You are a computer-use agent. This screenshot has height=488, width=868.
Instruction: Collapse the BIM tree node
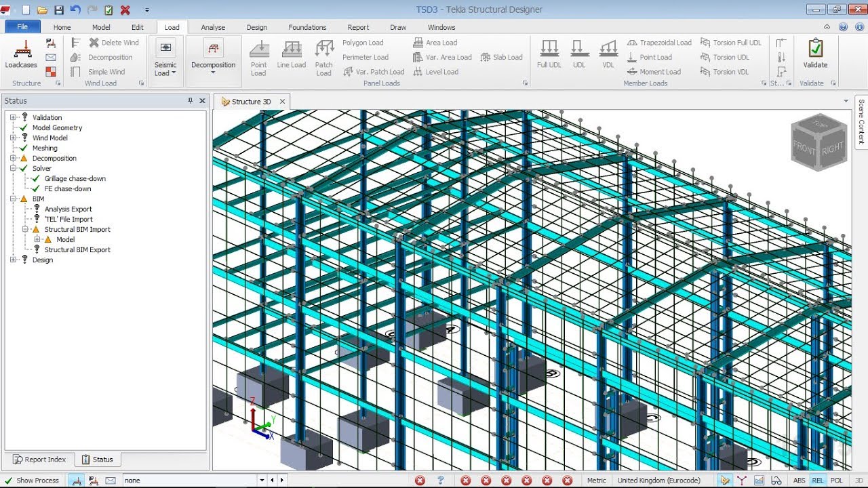[x=13, y=199]
